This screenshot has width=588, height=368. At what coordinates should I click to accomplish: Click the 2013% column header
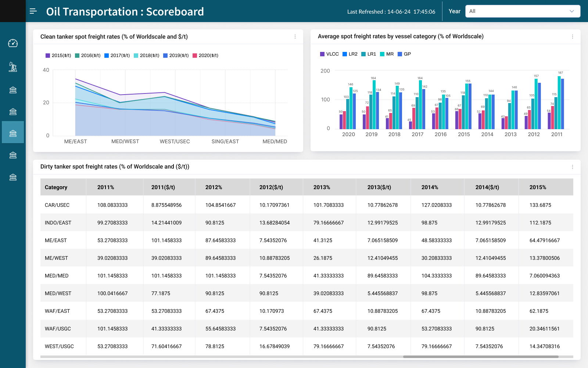[x=322, y=187]
